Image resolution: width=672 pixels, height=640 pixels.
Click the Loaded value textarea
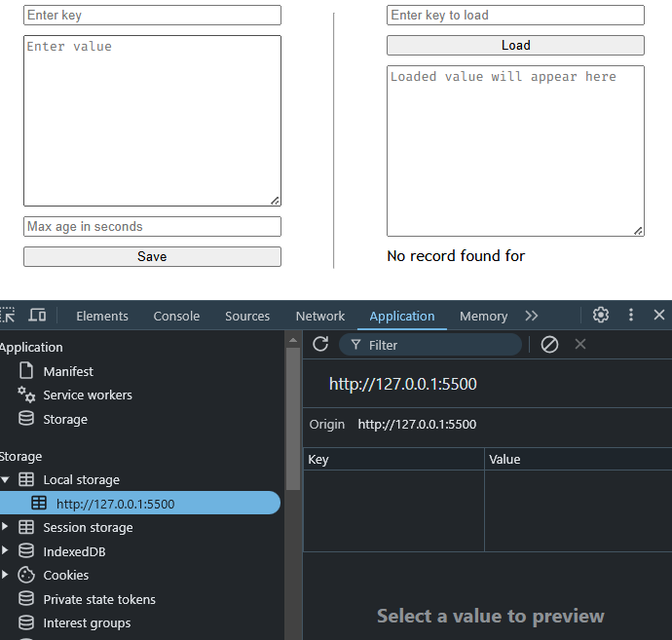pyautogui.click(x=515, y=151)
